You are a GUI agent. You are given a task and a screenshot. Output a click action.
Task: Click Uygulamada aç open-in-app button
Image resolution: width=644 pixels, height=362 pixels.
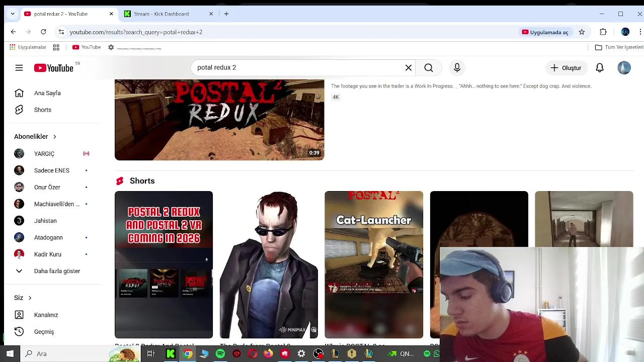pyautogui.click(x=545, y=32)
